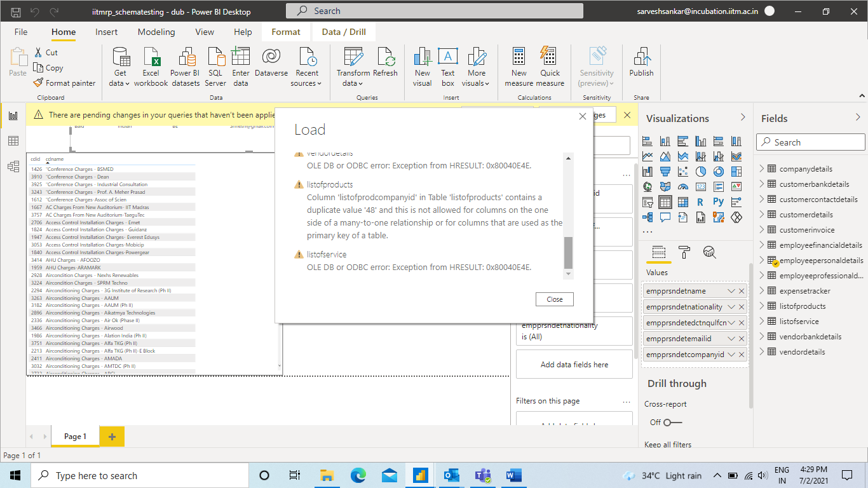Click the Excel workbook icon
Viewport: 868px width, 488px height.
click(151, 57)
